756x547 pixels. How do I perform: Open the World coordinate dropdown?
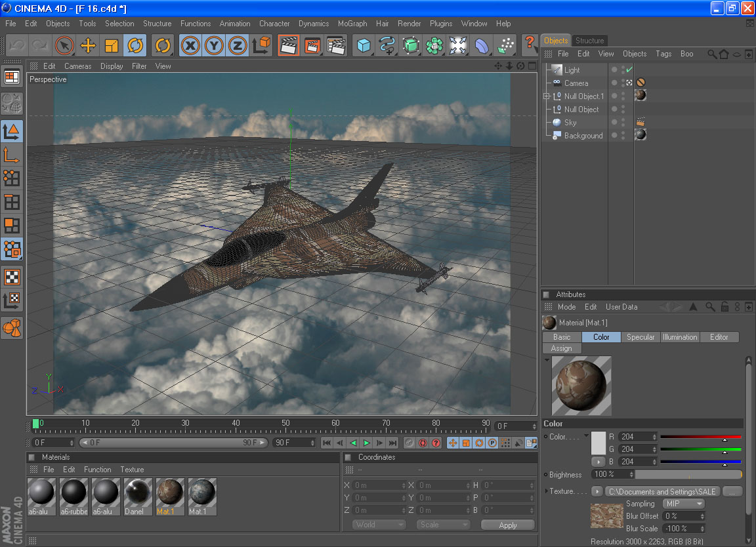pos(379,525)
